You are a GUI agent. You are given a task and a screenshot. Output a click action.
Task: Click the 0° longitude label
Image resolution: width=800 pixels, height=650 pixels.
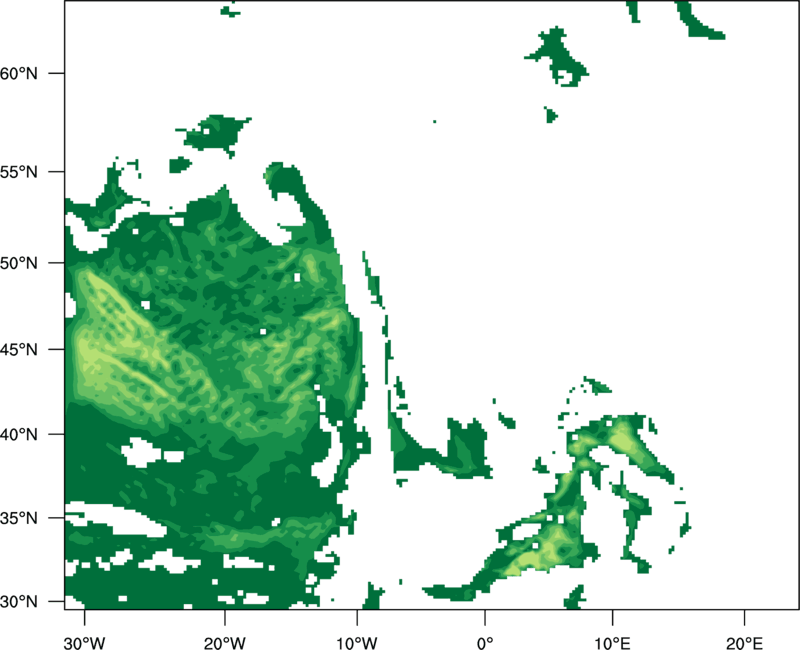(485, 643)
